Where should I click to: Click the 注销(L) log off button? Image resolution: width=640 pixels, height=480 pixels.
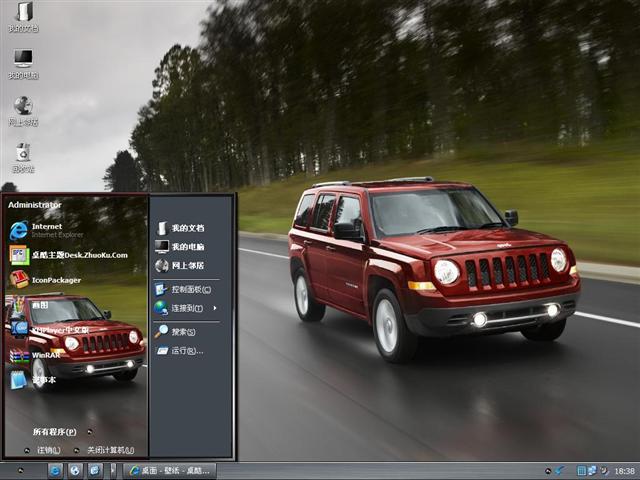click(x=45, y=450)
